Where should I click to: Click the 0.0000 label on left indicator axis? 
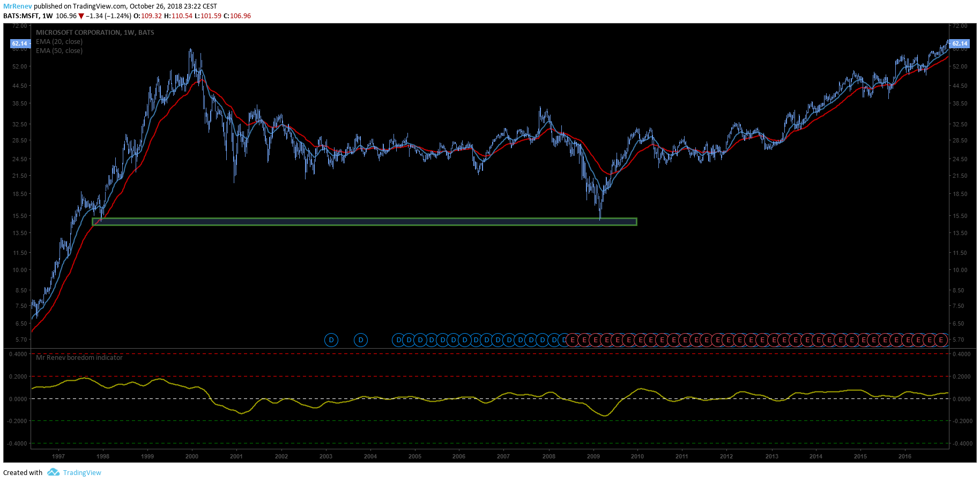click(18, 399)
